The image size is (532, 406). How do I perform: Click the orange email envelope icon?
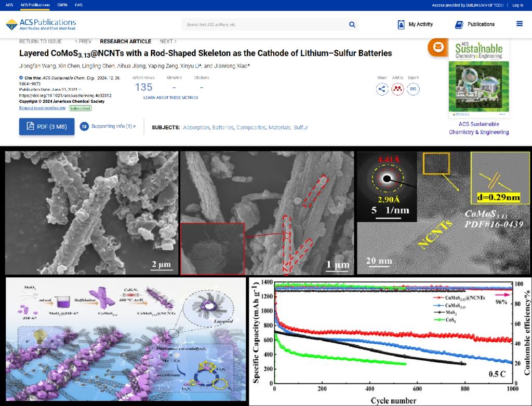point(438,47)
